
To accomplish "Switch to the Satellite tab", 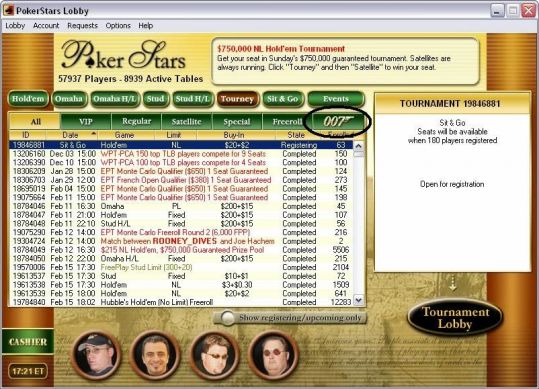I will tap(187, 121).
